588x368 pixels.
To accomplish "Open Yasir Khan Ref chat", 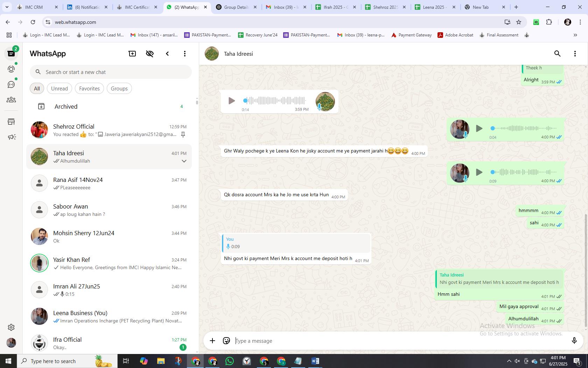I will coord(109,263).
